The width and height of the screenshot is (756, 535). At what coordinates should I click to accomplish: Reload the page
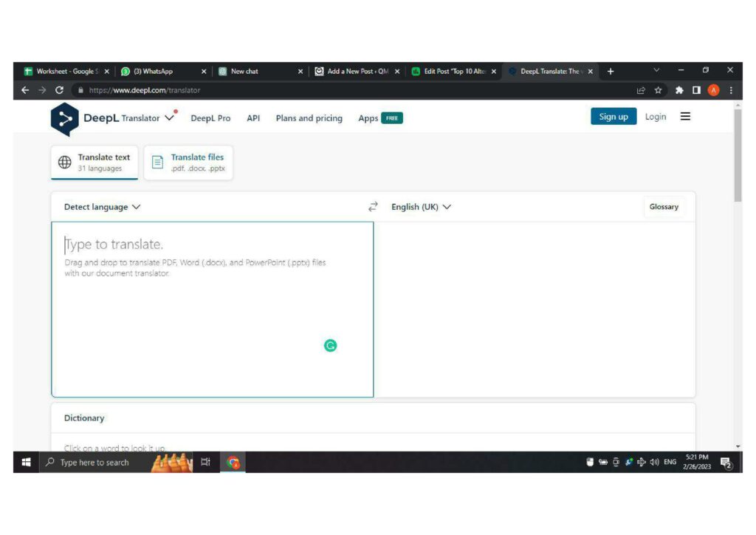click(x=60, y=90)
